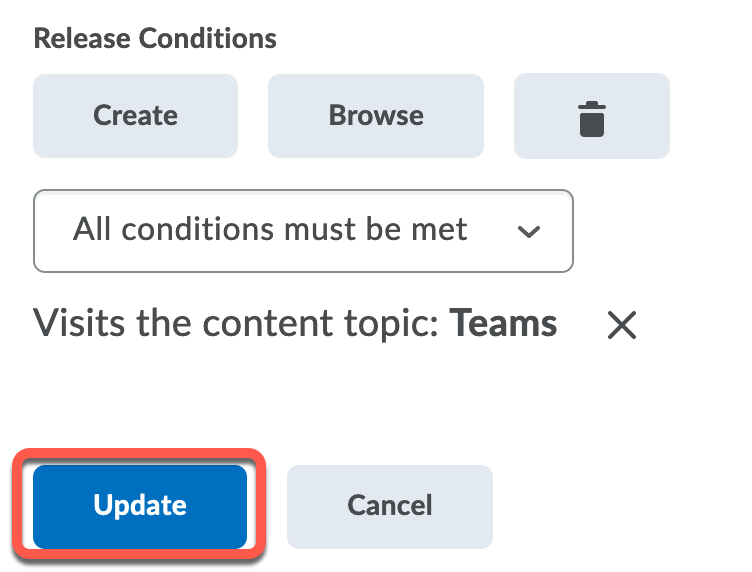Image resolution: width=752 pixels, height=572 pixels.
Task: Select the All conditions must be met text
Action: (x=270, y=231)
